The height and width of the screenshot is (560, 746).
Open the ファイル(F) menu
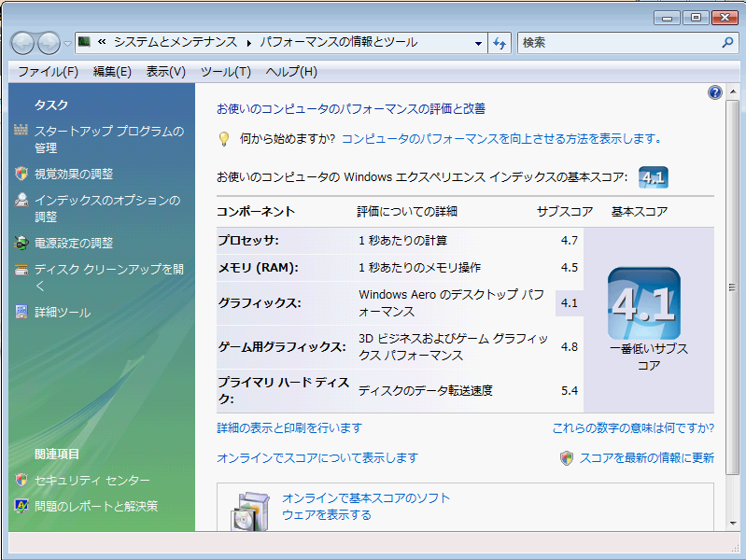(48, 72)
